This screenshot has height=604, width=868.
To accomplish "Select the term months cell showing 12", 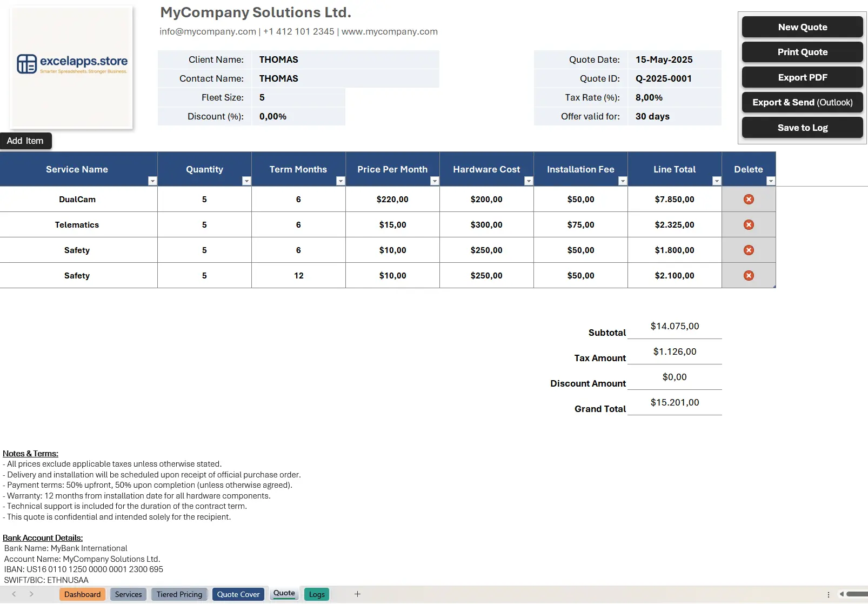I will pos(298,276).
